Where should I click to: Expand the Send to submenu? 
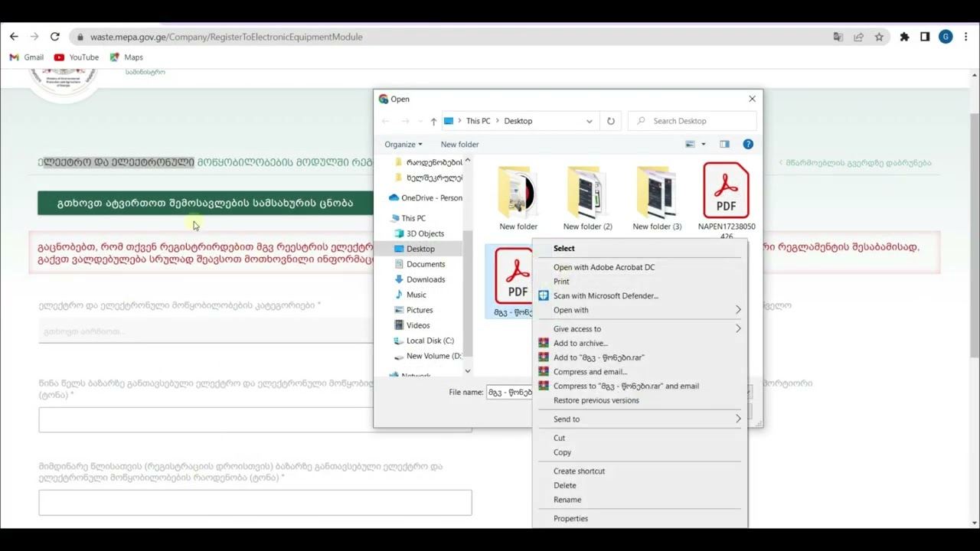pyautogui.click(x=639, y=419)
